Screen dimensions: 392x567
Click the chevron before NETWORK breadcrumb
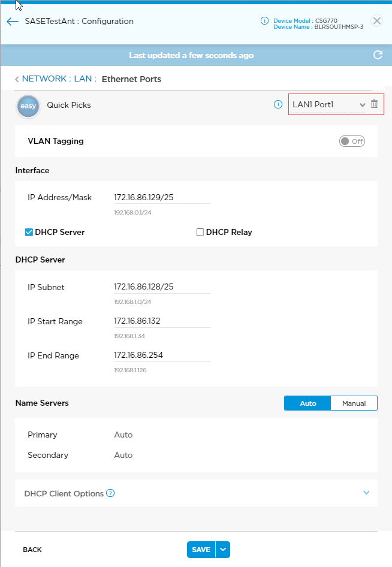[x=17, y=79]
